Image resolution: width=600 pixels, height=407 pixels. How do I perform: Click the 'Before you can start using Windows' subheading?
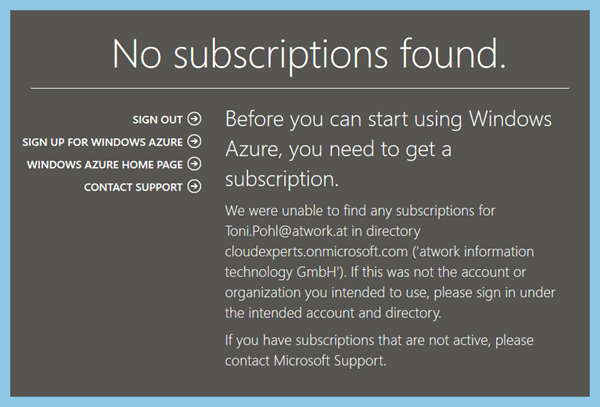(388, 119)
